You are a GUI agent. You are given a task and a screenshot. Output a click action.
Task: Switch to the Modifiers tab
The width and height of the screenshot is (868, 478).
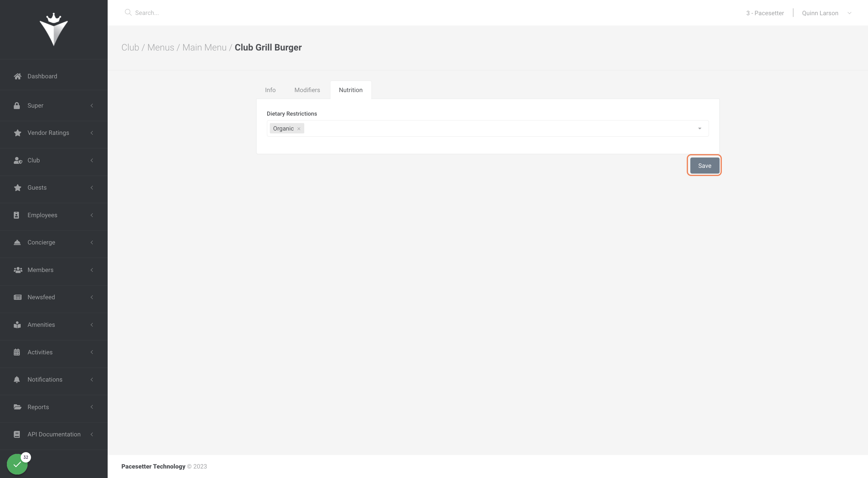click(307, 90)
